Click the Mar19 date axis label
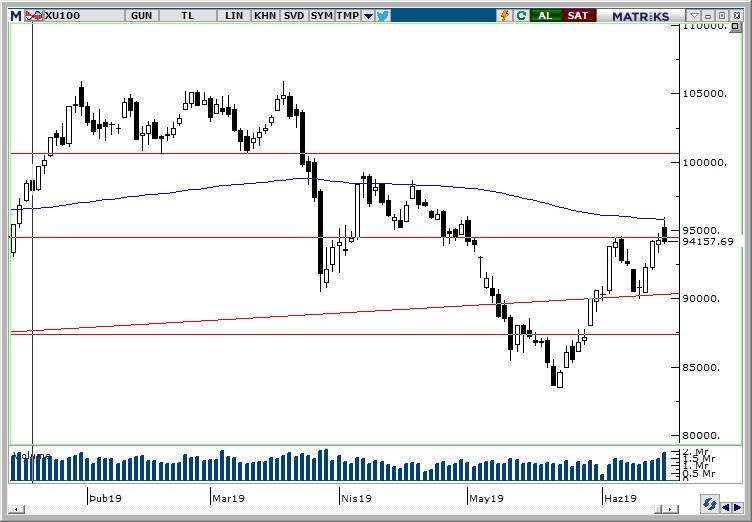Image resolution: width=752 pixels, height=522 pixels. pyautogui.click(x=228, y=498)
